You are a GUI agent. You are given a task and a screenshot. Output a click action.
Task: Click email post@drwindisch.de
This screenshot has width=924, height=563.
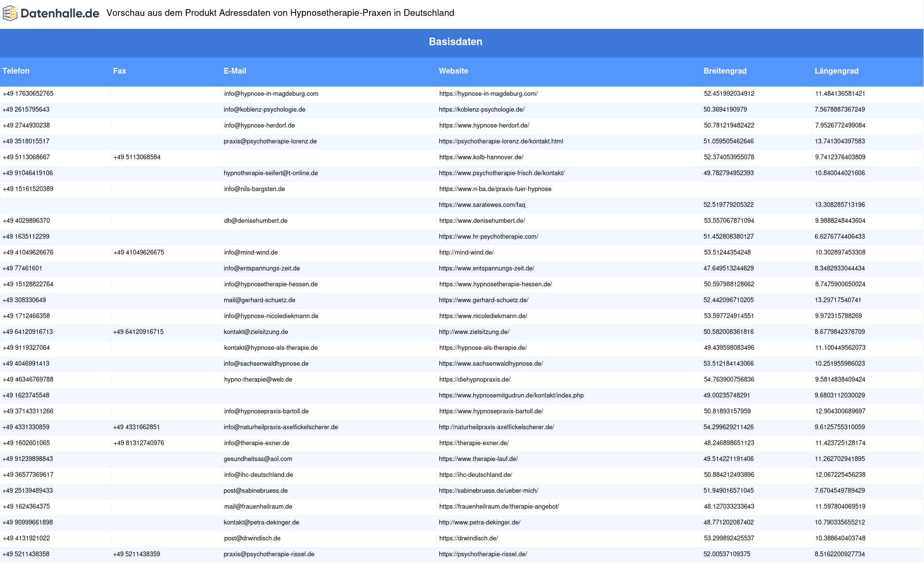pyautogui.click(x=252, y=538)
